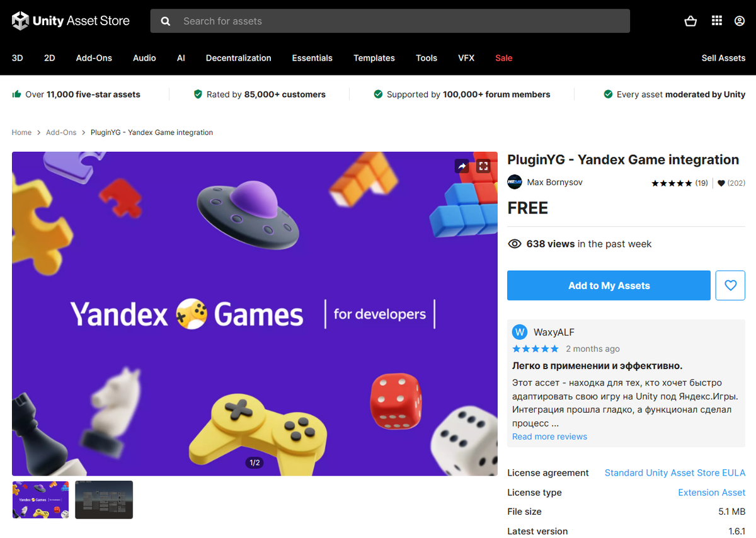Click the share icon on image
The width and height of the screenshot is (756, 538).
pyautogui.click(x=462, y=166)
